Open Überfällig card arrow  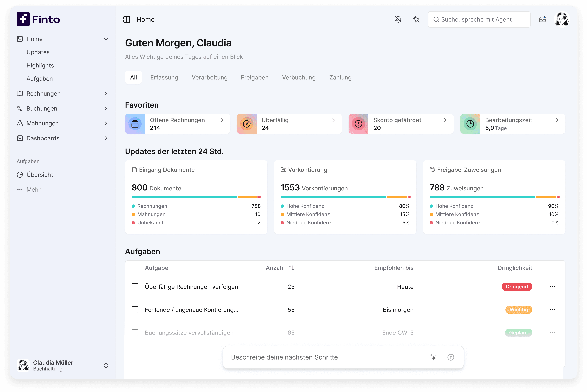point(334,120)
